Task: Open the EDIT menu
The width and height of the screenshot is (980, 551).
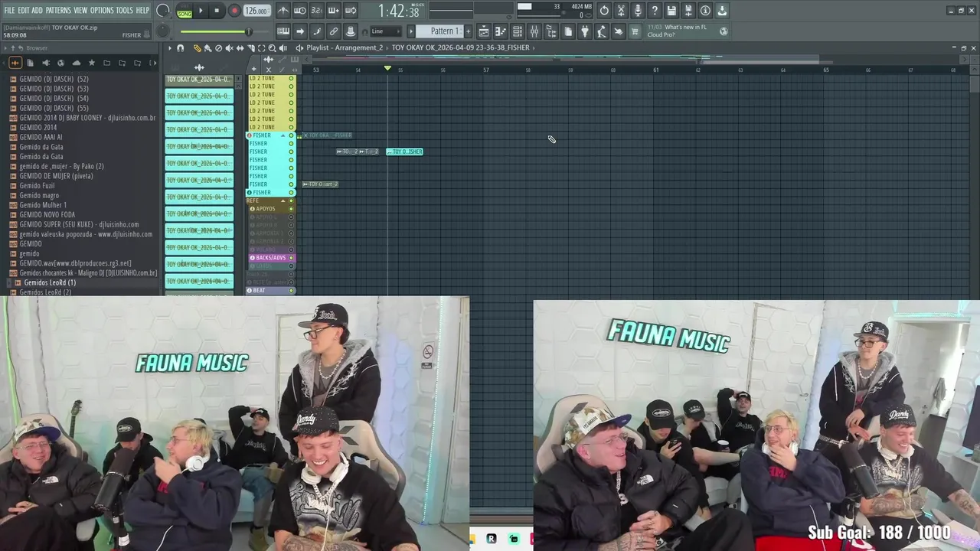Action: point(24,11)
